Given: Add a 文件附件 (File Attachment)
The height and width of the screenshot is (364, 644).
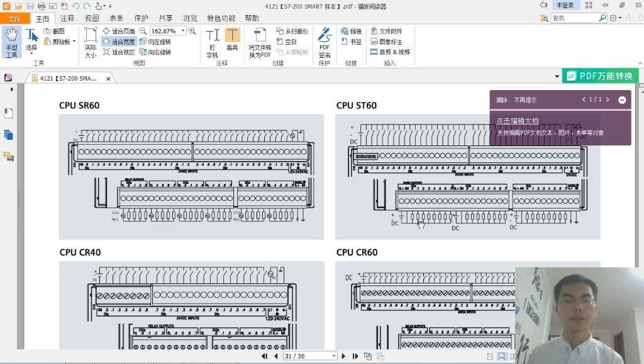Looking at the screenshot, I should tap(391, 30).
